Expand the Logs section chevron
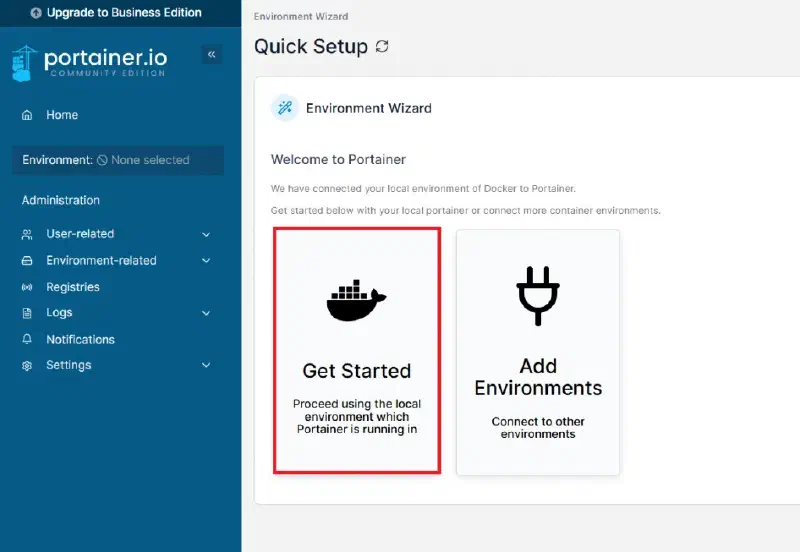 [206, 313]
